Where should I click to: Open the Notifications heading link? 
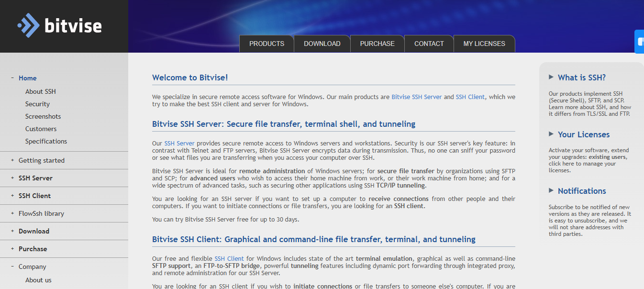pos(581,191)
